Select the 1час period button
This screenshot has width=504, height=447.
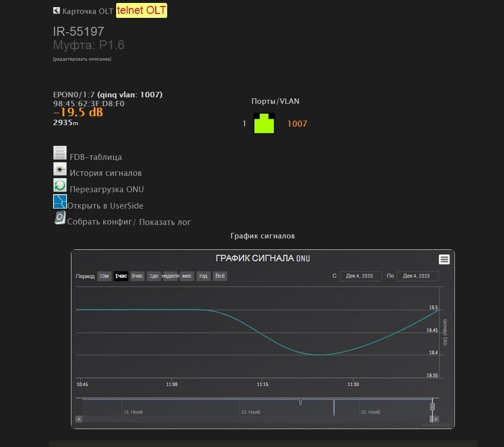[121, 276]
